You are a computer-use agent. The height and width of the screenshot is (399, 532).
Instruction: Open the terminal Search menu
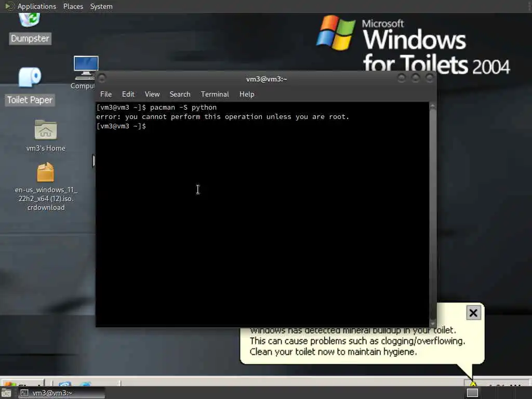pyautogui.click(x=180, y=95)
